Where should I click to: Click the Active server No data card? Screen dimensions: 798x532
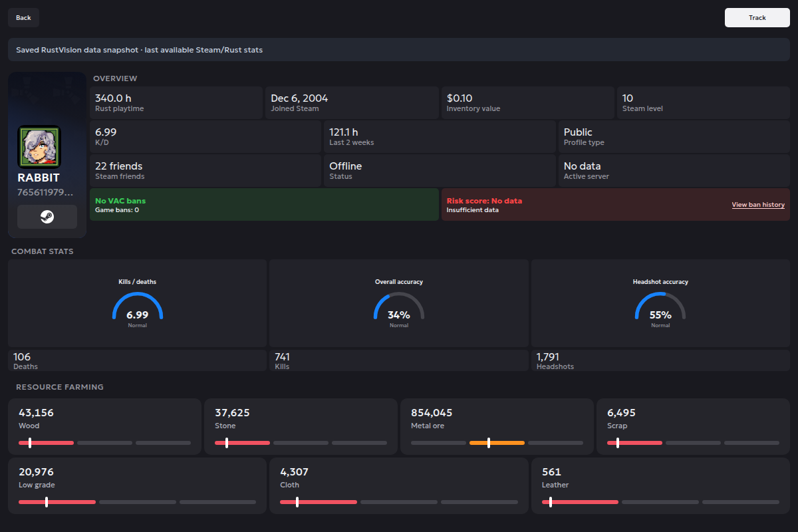[x=674, y=170]
